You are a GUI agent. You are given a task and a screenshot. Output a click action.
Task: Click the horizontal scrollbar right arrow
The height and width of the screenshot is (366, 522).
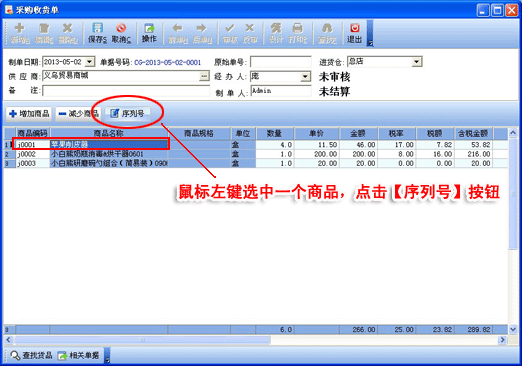point(502,340)
